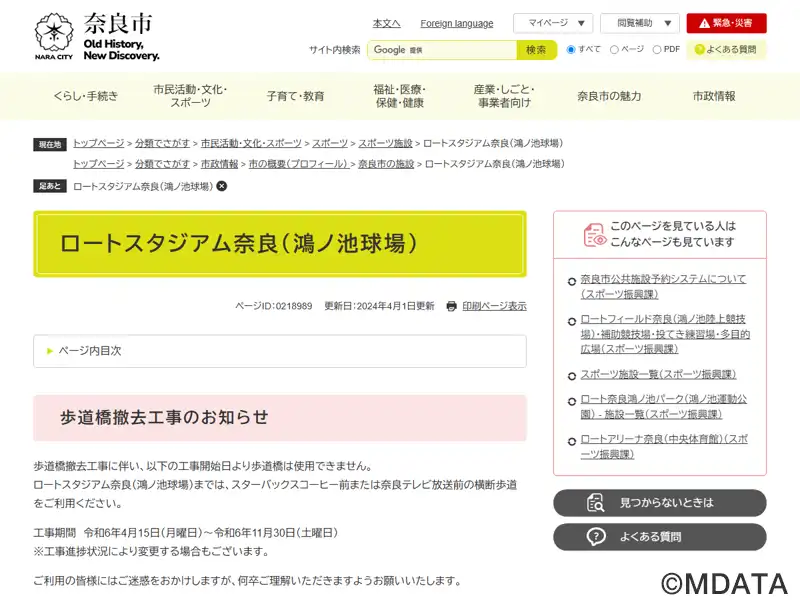Open ロートアリーナ奈良(中央体育館) link
Viewport: 800px width, 600px height.
[x=664, y=446]
